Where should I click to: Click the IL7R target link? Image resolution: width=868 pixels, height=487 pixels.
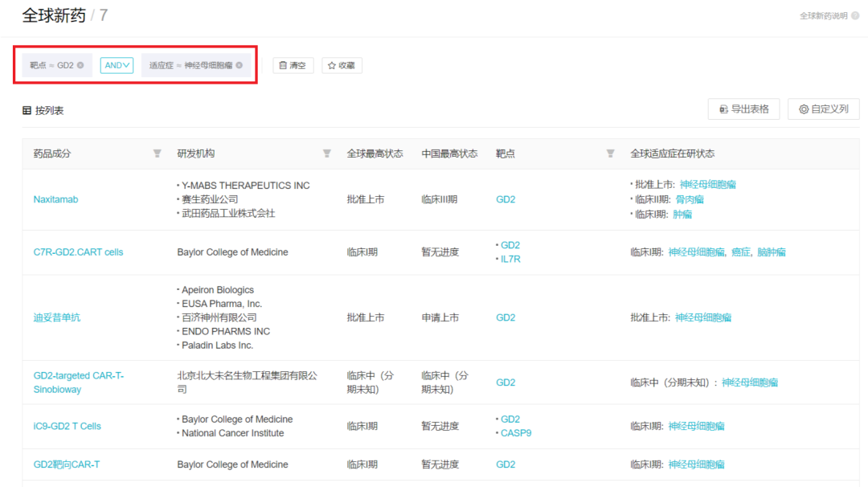coord(510,259)
